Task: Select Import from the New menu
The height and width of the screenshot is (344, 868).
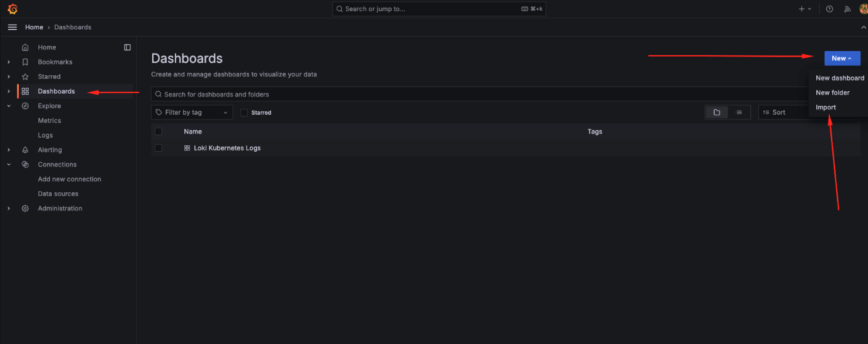Action: (x=826, y=108)
